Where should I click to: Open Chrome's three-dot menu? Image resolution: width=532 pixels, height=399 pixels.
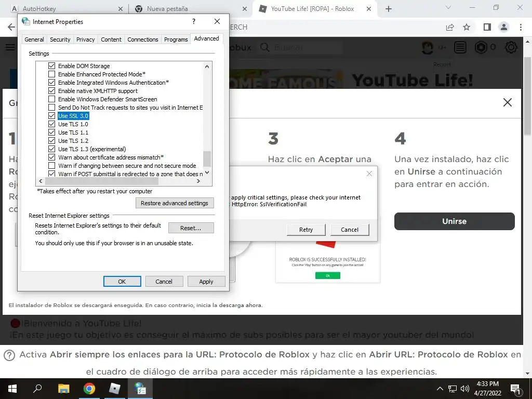(x=521, y=27)
